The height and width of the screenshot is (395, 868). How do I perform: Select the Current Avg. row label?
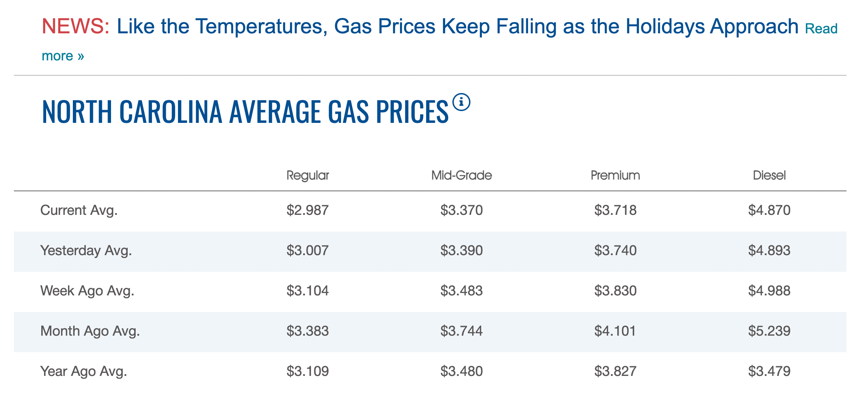tap(79, 210)
